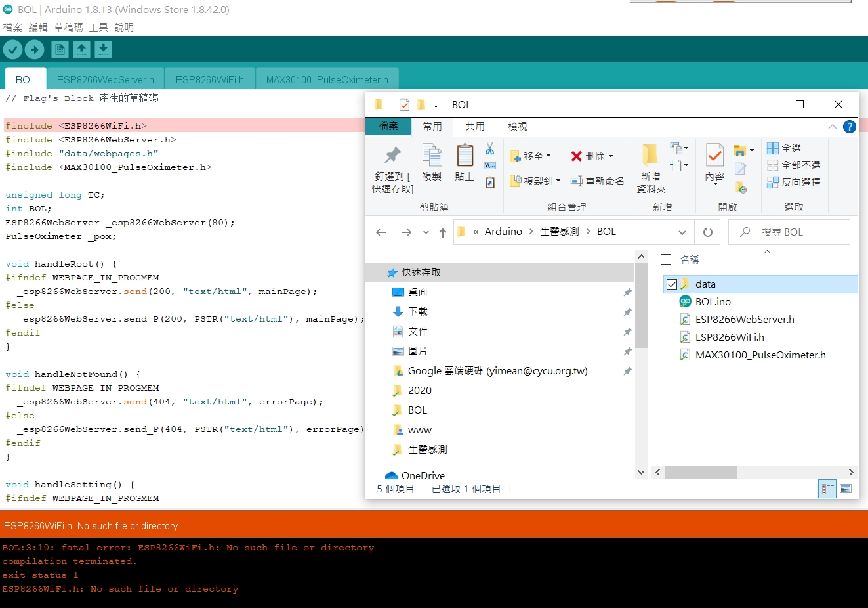Image resolution: width=868 pixels, height=608 pixels.
Task: Toggle select-all checkbox beside 名稱
Action: [x=666, y=259]
